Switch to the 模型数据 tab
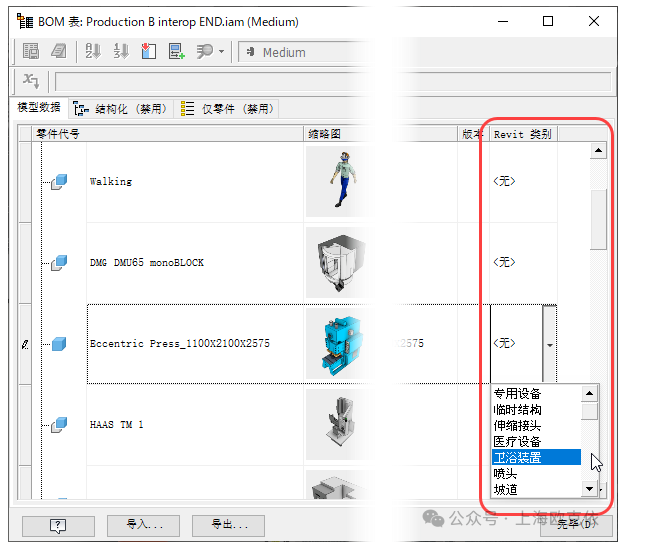 click(x=39, y=108)
